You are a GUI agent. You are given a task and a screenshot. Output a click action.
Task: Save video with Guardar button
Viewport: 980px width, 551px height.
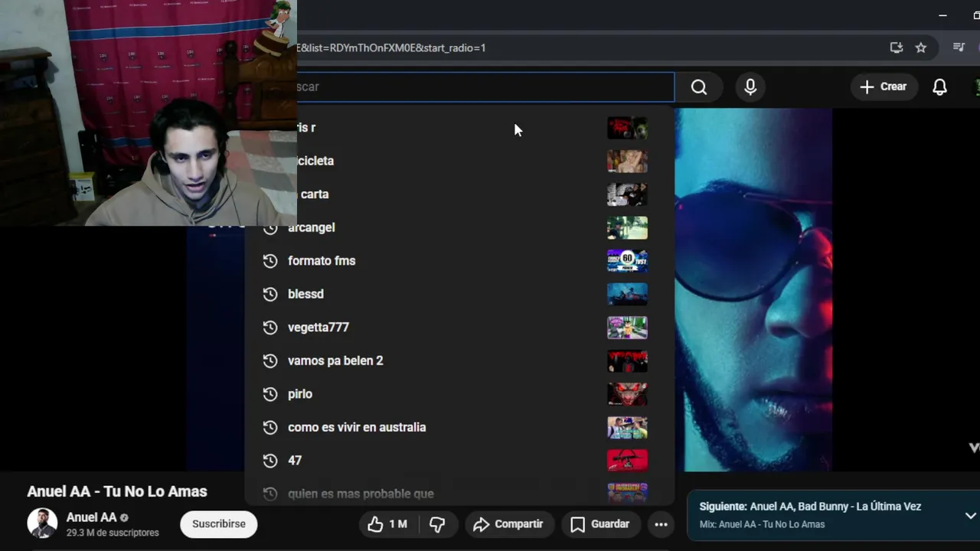[x=600, y=524]
